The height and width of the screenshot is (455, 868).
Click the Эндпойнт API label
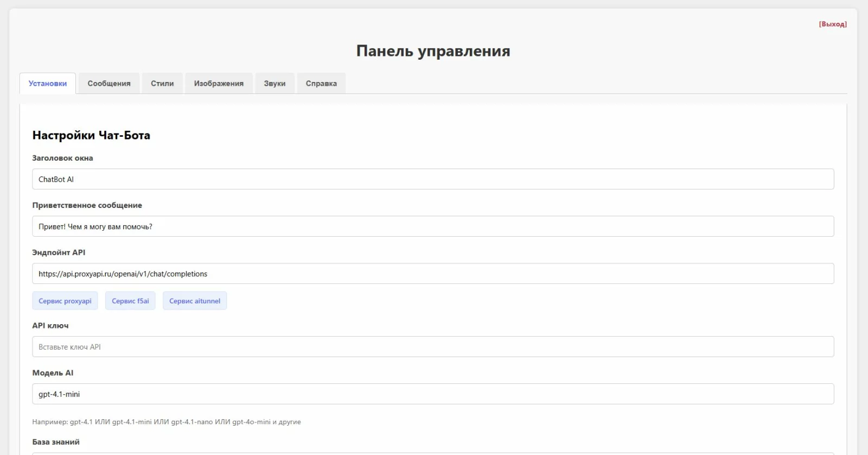(59, 252)
